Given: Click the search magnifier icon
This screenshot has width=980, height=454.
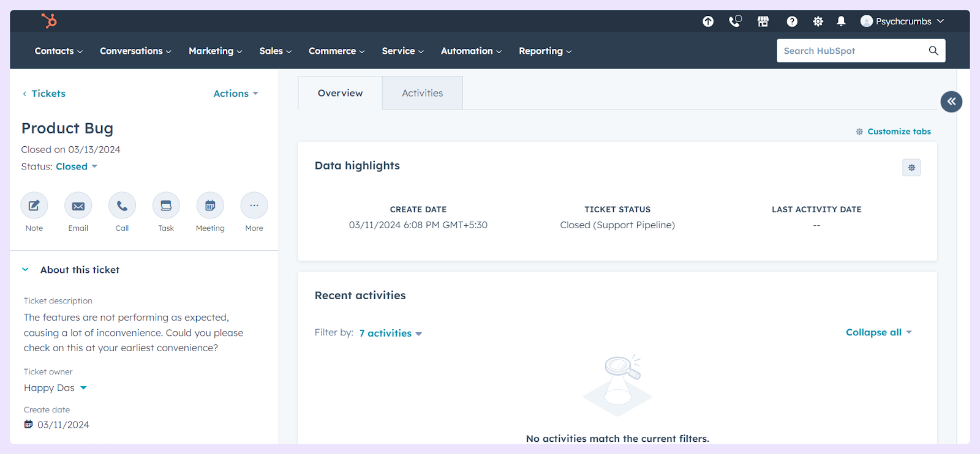Looking at the screenshot, I should click(933, 51).
